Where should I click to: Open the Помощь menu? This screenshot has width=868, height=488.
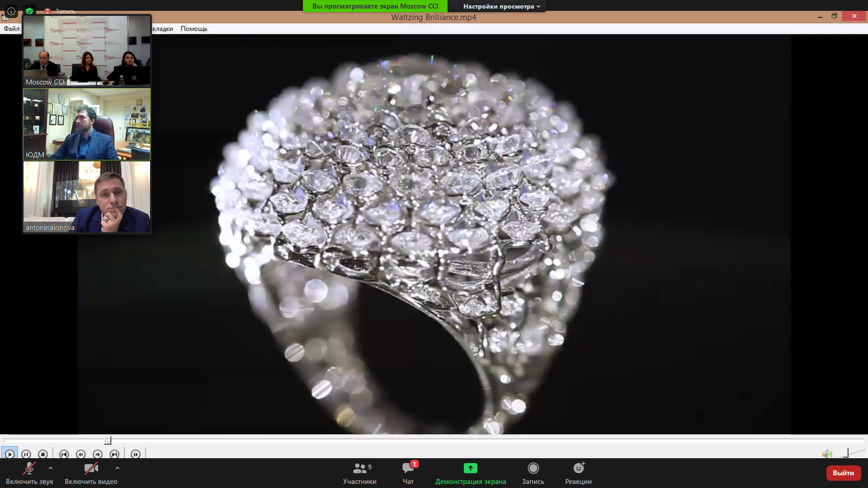pos(193,28)
